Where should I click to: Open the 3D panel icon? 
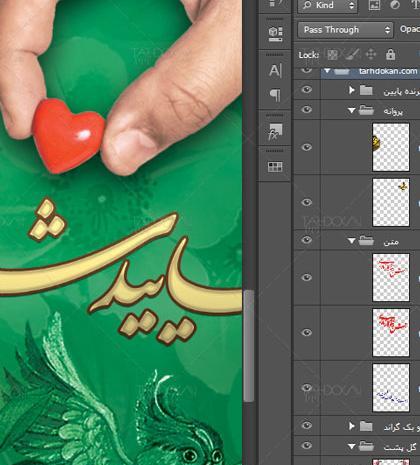[x=275, y=34]
